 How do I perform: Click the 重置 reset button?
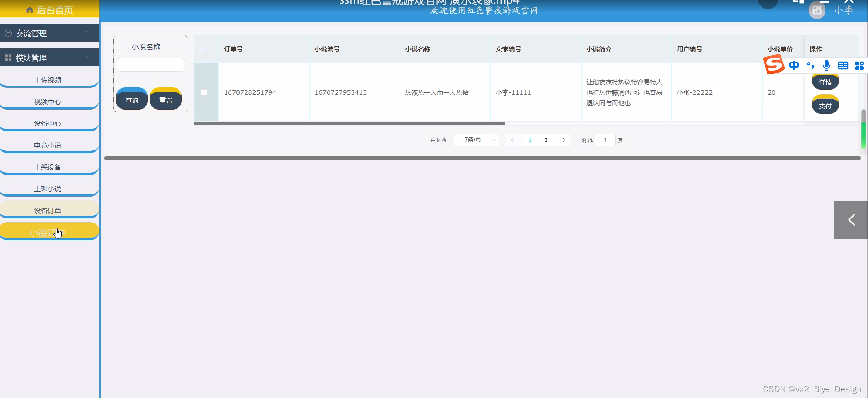(x=166, y=99)
